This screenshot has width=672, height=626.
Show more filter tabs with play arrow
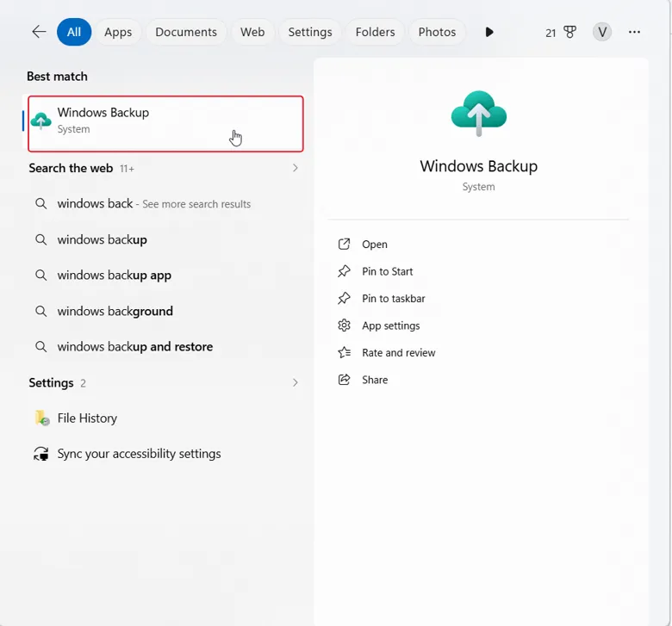[489, 32]
